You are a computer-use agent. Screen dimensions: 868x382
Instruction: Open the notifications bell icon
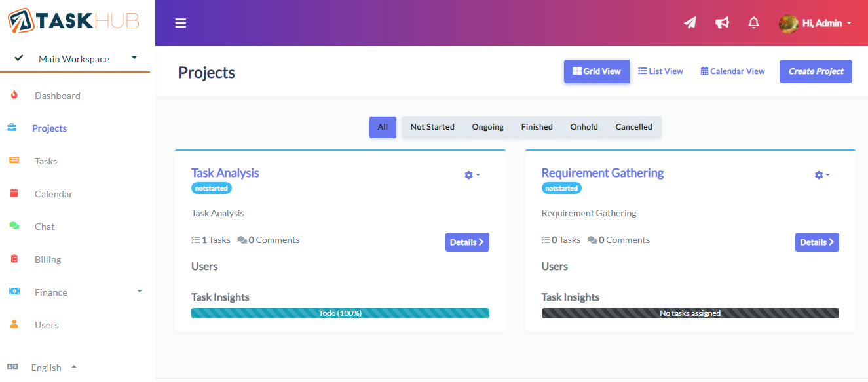pyautogui.click(x=753, y=23)
